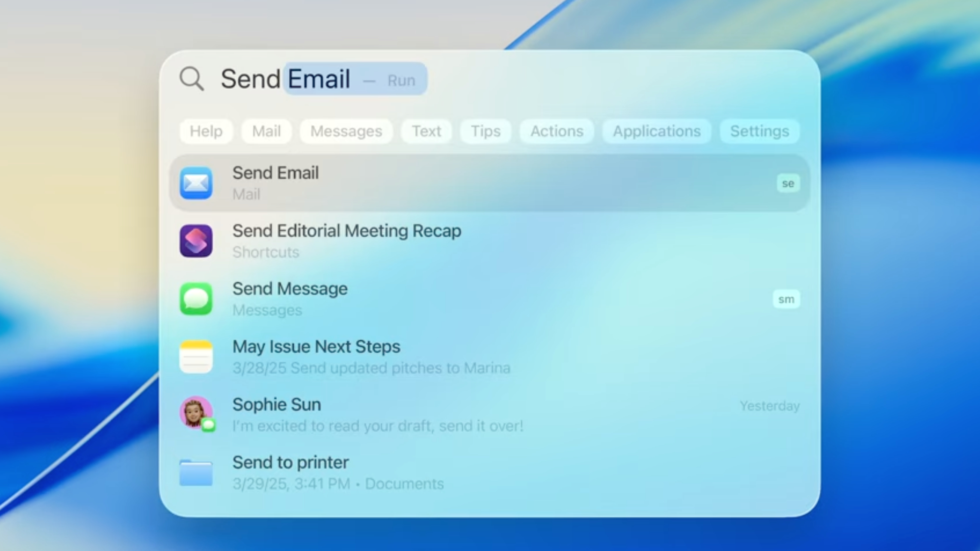Select the Help category
Screen dimensions: 980x551
coord(206,131)
